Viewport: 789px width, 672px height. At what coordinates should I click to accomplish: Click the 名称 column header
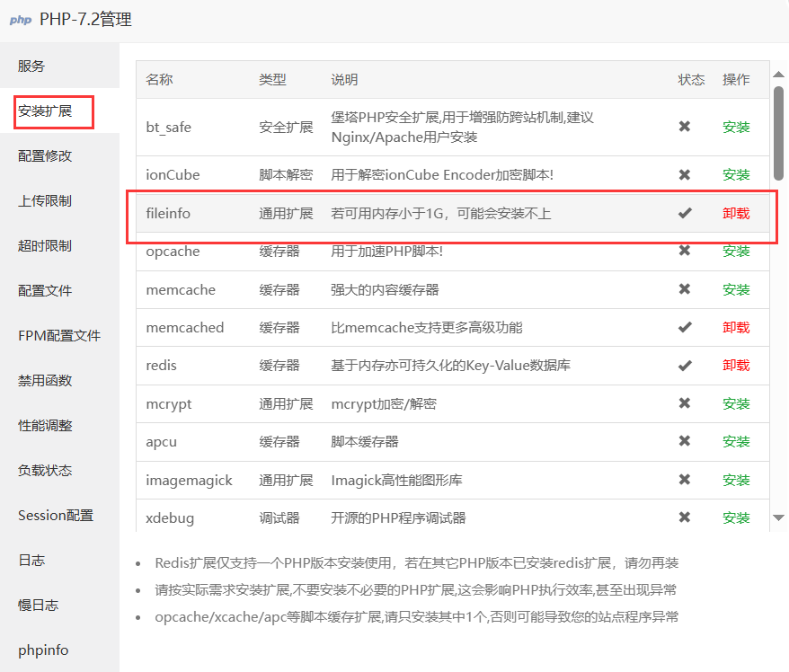(x=160, y=79)
